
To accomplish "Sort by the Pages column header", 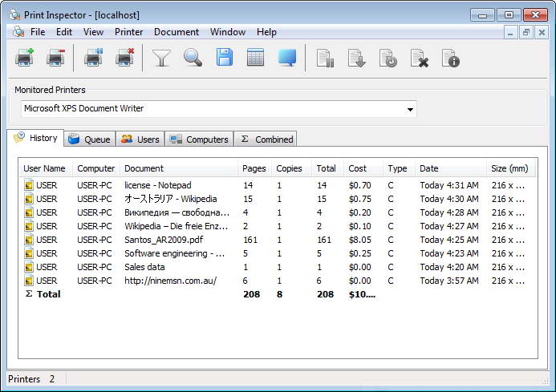I will coord(254,168).
